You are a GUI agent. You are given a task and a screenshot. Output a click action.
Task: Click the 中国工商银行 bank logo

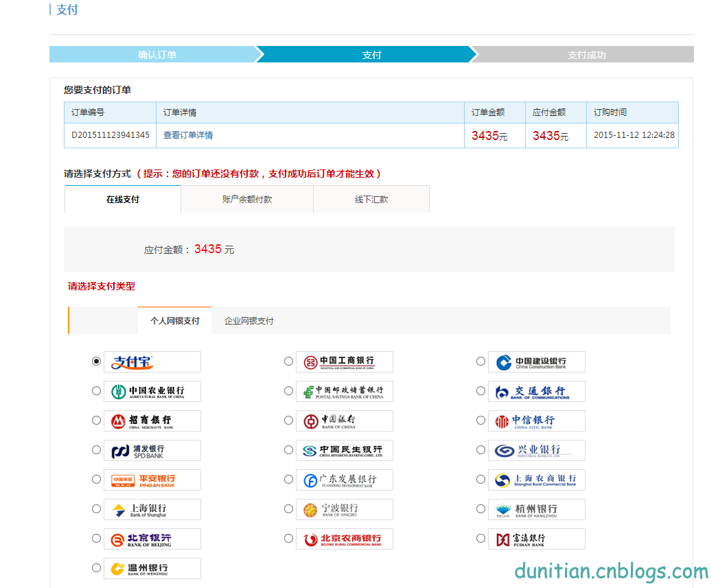(x=345, y=362)
